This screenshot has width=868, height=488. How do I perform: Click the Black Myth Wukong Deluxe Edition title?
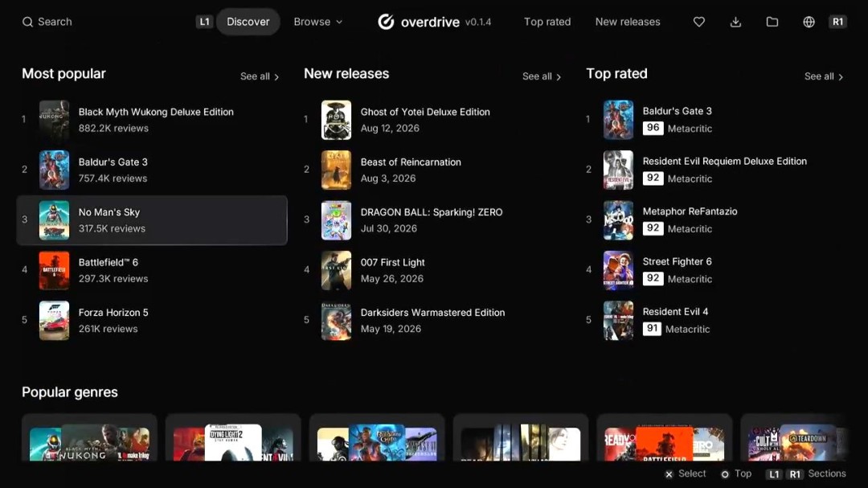click(x=156, y=112)
